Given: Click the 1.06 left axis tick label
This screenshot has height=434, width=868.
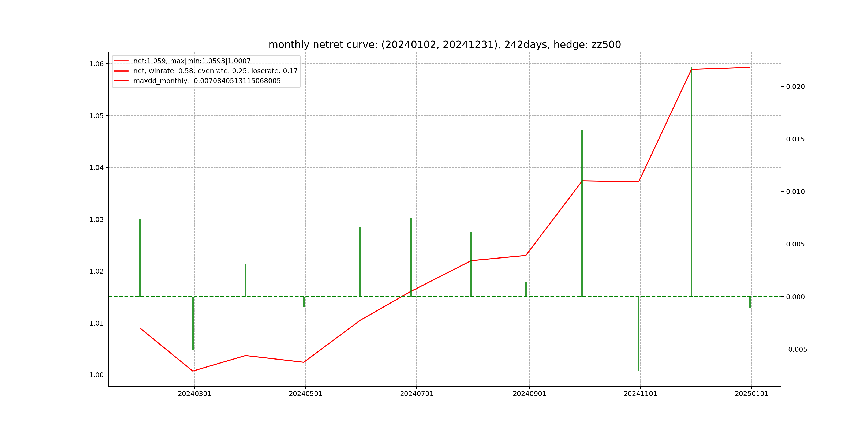Looking at the screenshot, I should coord(96,64).
